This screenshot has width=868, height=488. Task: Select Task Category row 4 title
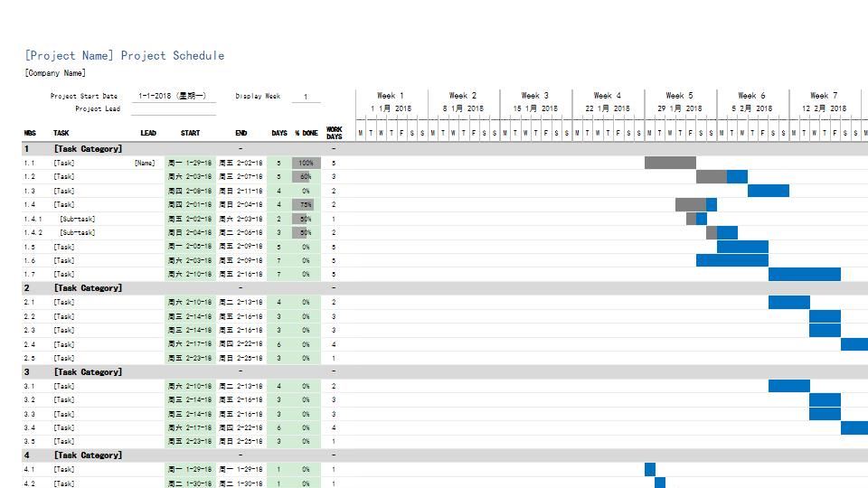click(88, 455)
